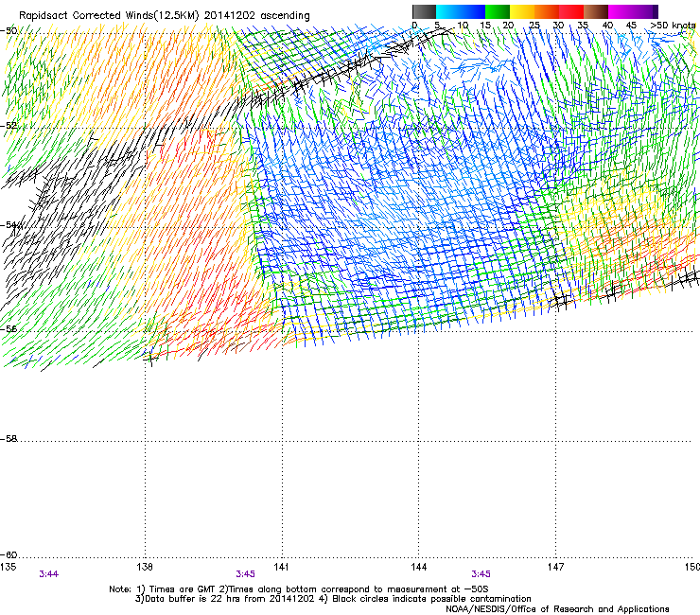Click the '135' longitude axis label

pyautogui.click(x=8, y=567)
